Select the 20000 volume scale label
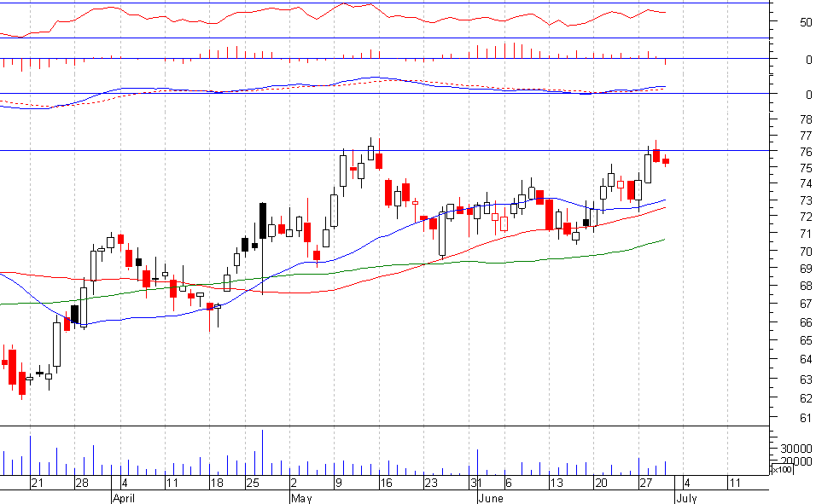816x504 pixels. pyautogui.click(x=796, y=461)
